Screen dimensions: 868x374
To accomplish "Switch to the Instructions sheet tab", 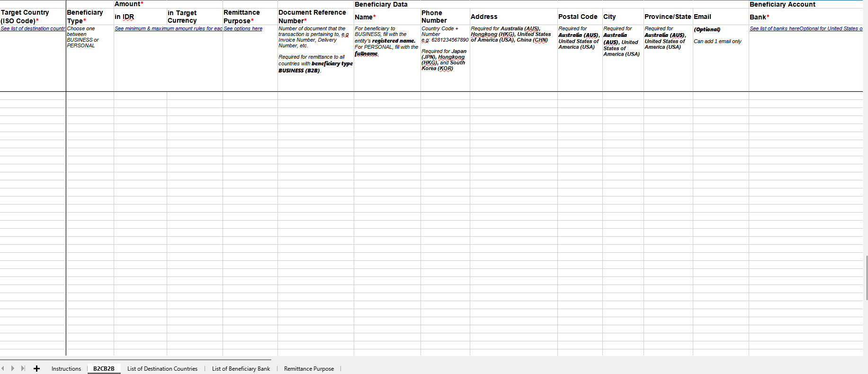I will pos(66,369).
